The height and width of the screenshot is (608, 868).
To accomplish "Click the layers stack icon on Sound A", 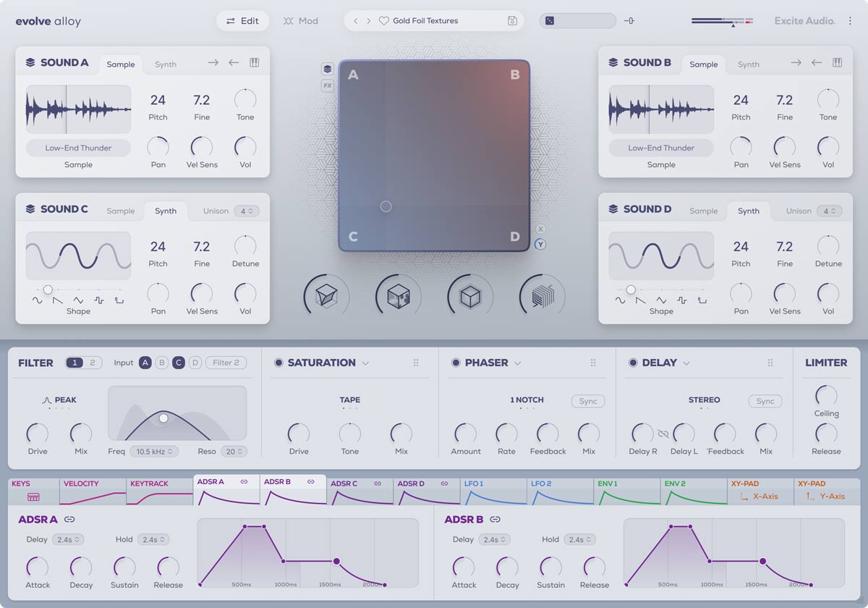I will tap(30, 62).
